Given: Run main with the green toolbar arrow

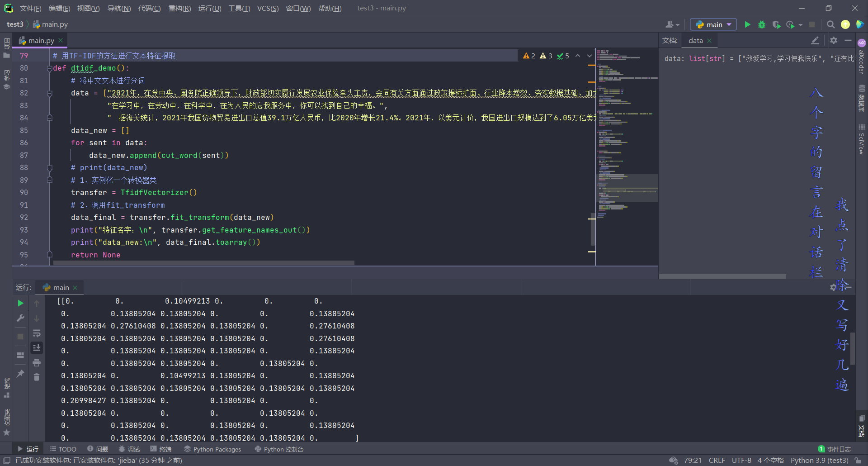Looking at the screenshot, I should [x=747, y=24].
